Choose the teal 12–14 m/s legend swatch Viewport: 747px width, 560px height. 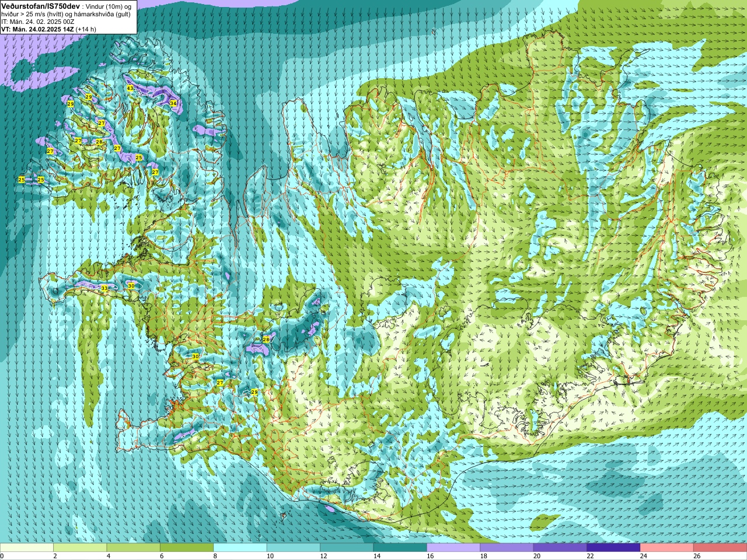(x=347, y=548)
